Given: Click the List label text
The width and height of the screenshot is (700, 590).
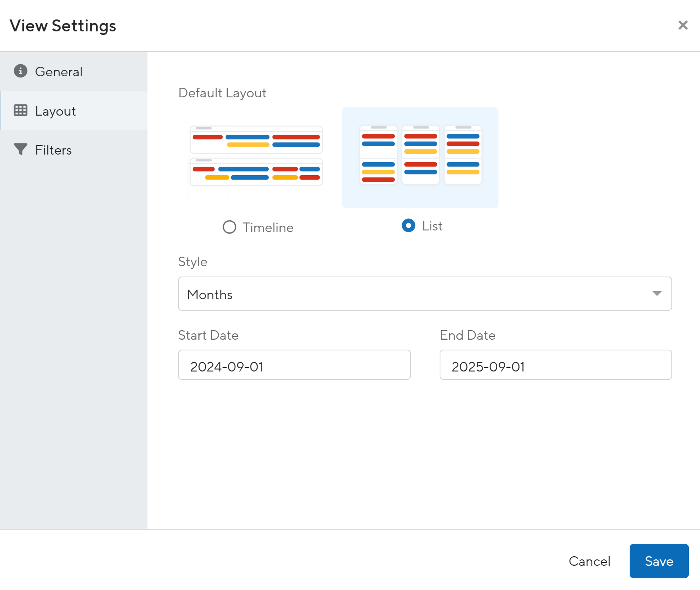Looking at the screenshot, I should [432, 226].
